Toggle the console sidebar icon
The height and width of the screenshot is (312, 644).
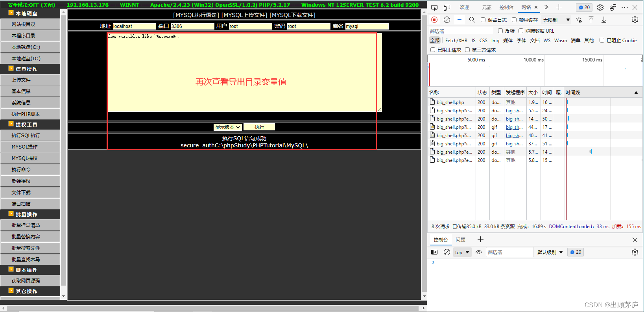tap(434, 252)
